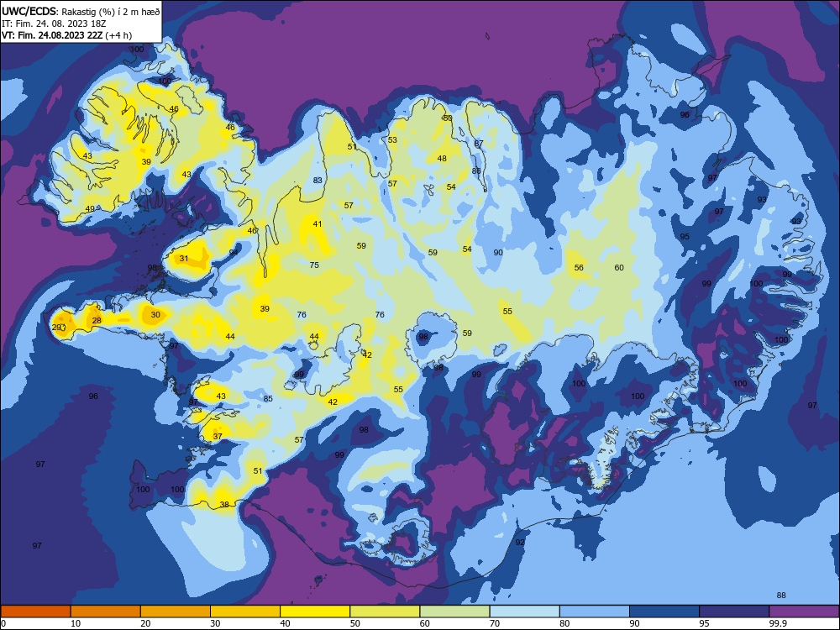Screen dimensions: 840x630
Task: Click the 'VT: Fim. 24.08.2023 22Z (+4 h)' line
Action: (x=66, y=35)
